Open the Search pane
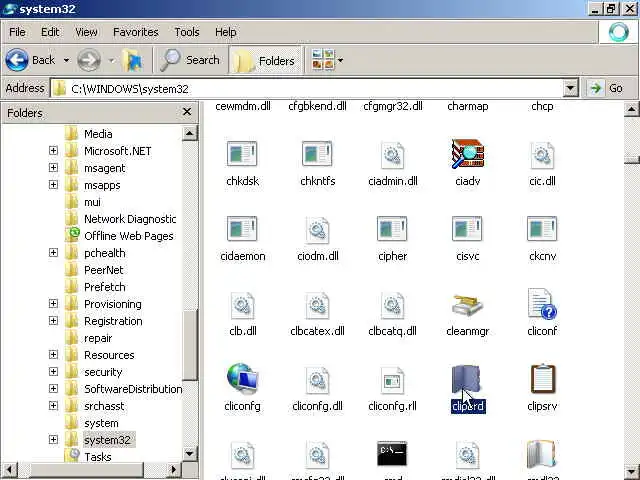Screen dimensions: 640x480 tap(190, 60)
